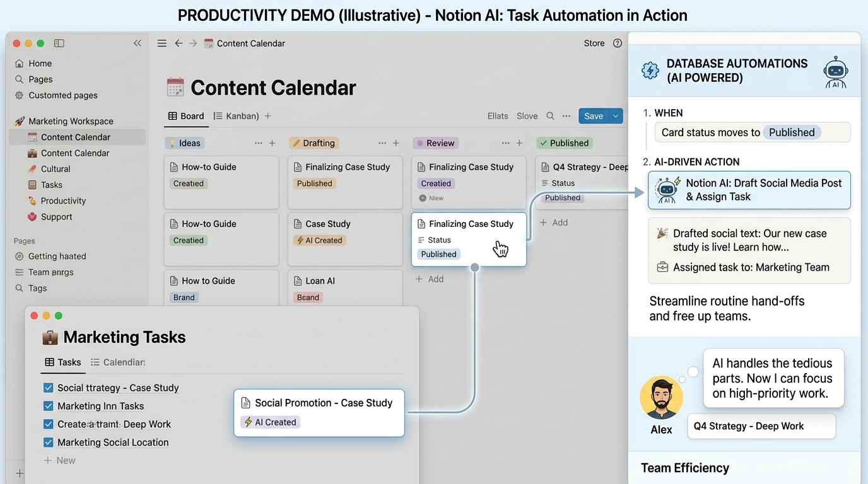Viewport: 868px width, 484px height.
Task: Switch to the Kanban view tab
Action: point(237,116)
